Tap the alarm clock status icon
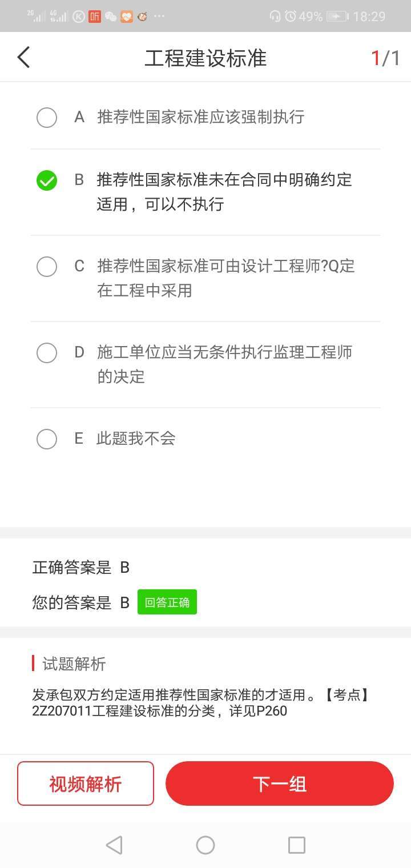 (291, 17)
